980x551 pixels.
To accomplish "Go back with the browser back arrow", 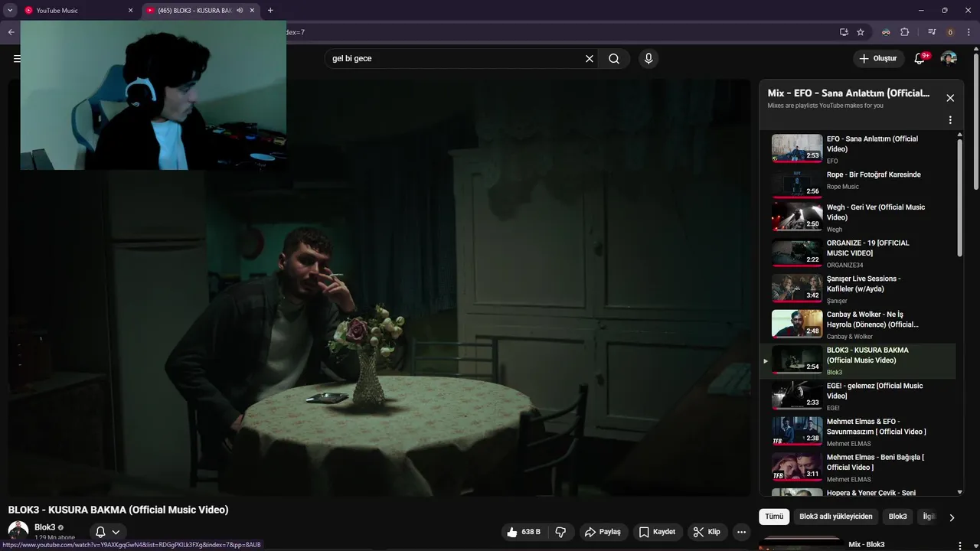I will click(11, 32).
